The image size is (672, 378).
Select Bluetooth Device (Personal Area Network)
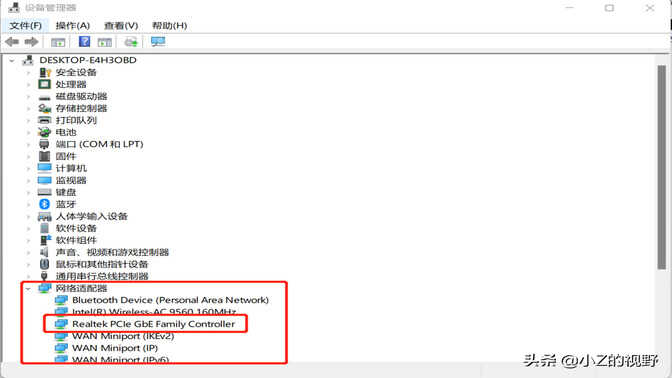170,300
